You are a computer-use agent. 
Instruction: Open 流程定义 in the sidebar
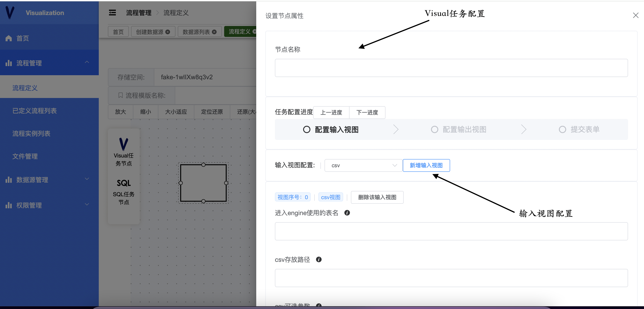coord(49,88)
